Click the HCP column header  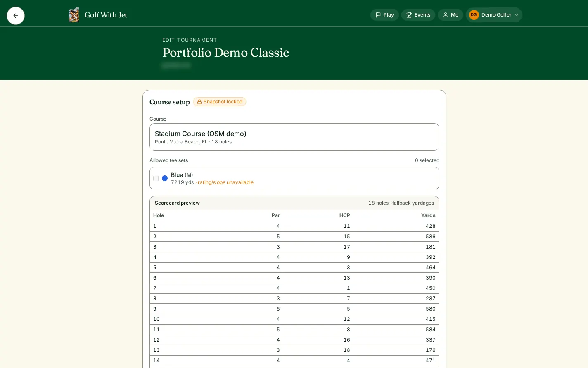345,215
